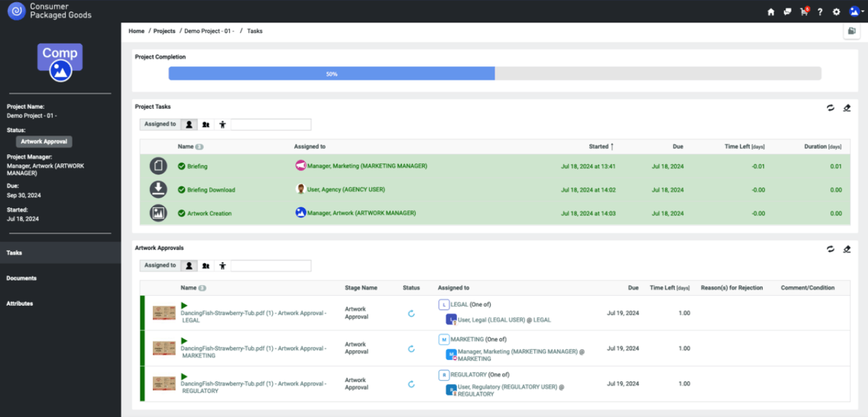868x417 pixels.
Task: Toggle role filter in Artwork Approvals
Action: 223,265
